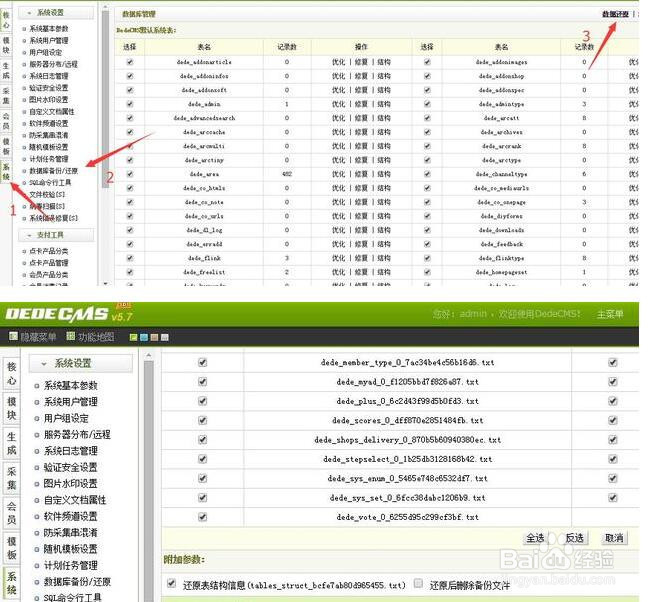
Task: Uncheck the dede_addonarticle table checkbox
Action: pyautogui.click(x=130, y=62)
